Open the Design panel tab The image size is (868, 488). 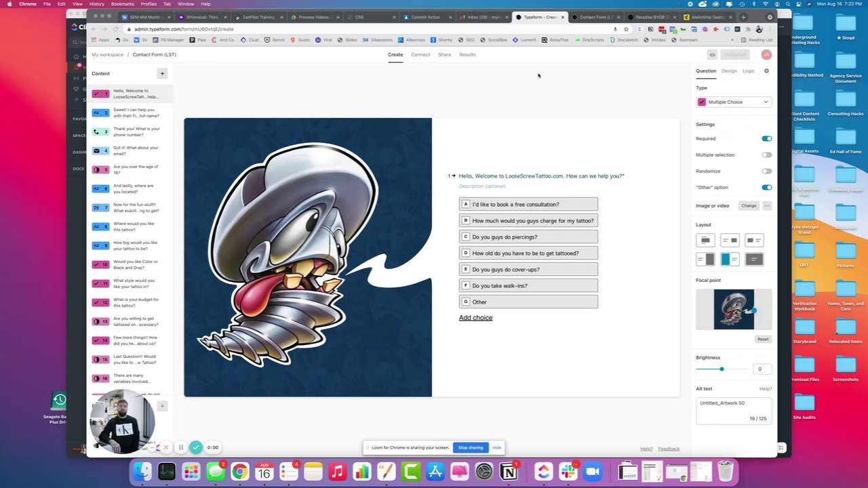[x=729, y=70]
